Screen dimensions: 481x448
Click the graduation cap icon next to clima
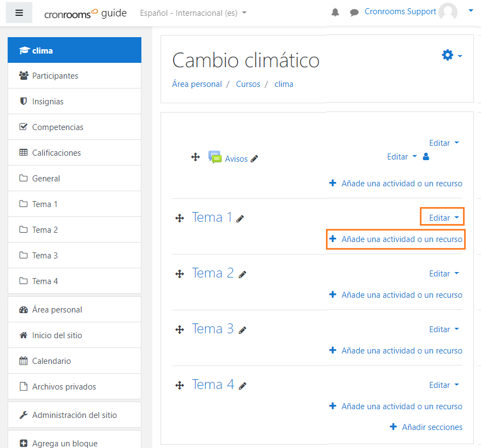pyautogui.click(x=24, y=50)
